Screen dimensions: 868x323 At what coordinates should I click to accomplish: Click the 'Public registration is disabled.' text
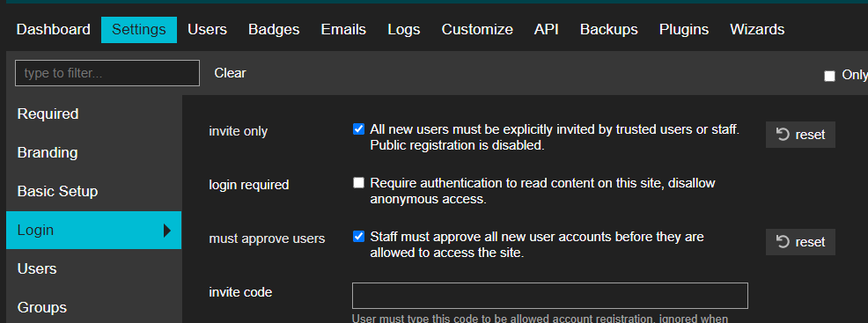click(x=458, y=146)
